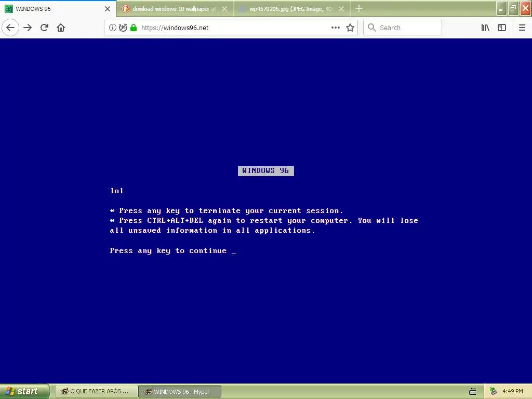Switch to WINDOWS 96 tab

(x=58, y=9)
